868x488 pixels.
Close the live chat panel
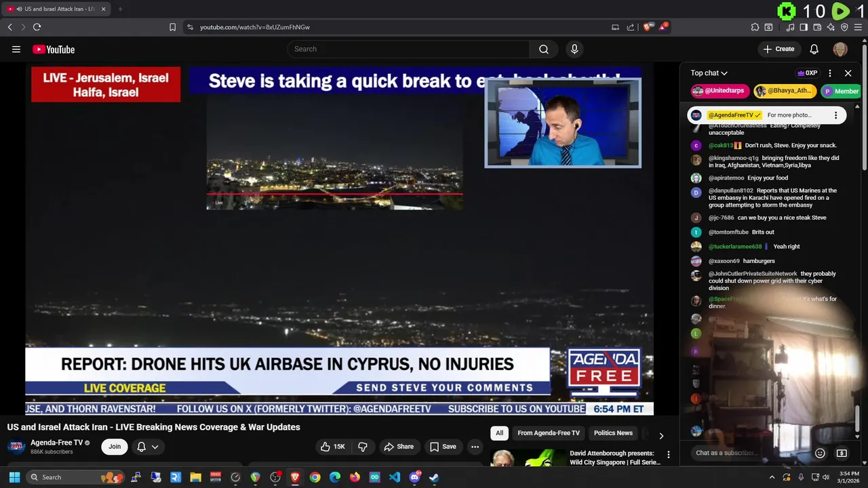click(848, 73)
